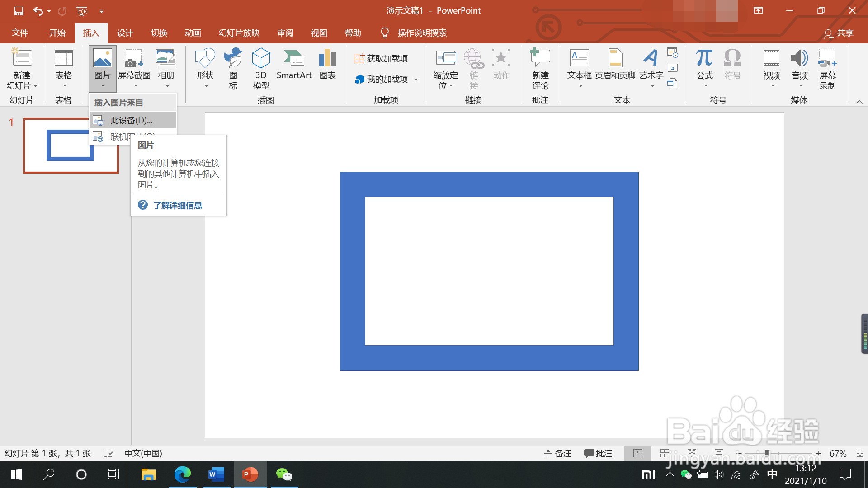
Task: Fit slide to current window icon
Action: [859, 453]
